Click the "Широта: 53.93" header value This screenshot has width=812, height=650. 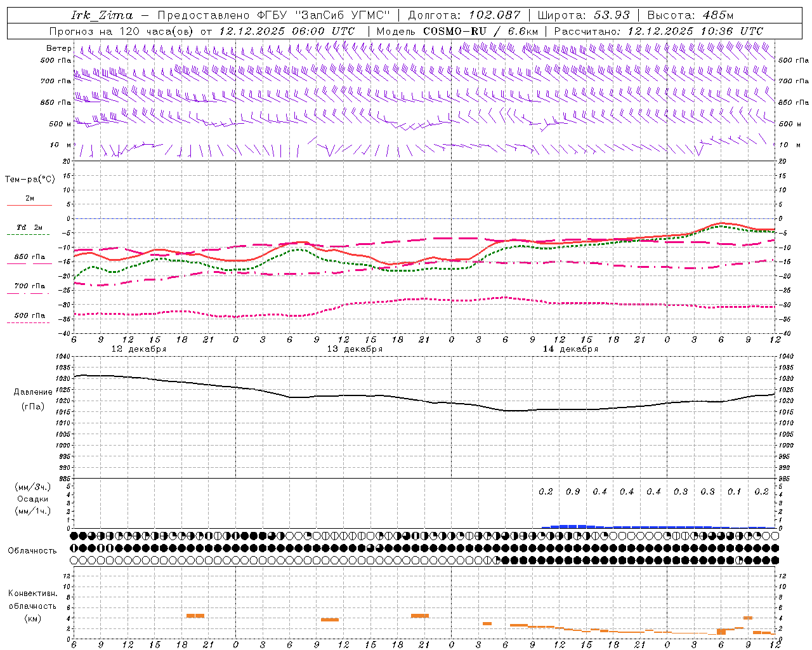coord(584,15)
